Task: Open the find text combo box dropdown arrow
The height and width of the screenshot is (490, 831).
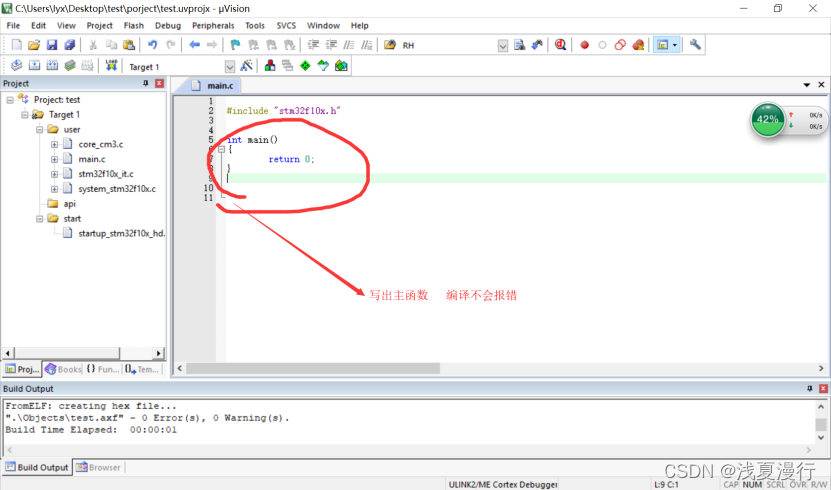Action: (502, 46)
